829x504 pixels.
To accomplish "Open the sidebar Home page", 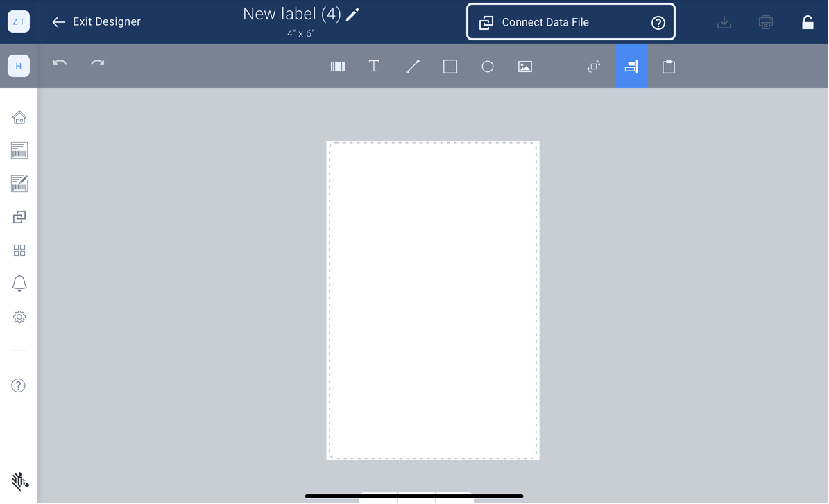I will 19,116.
